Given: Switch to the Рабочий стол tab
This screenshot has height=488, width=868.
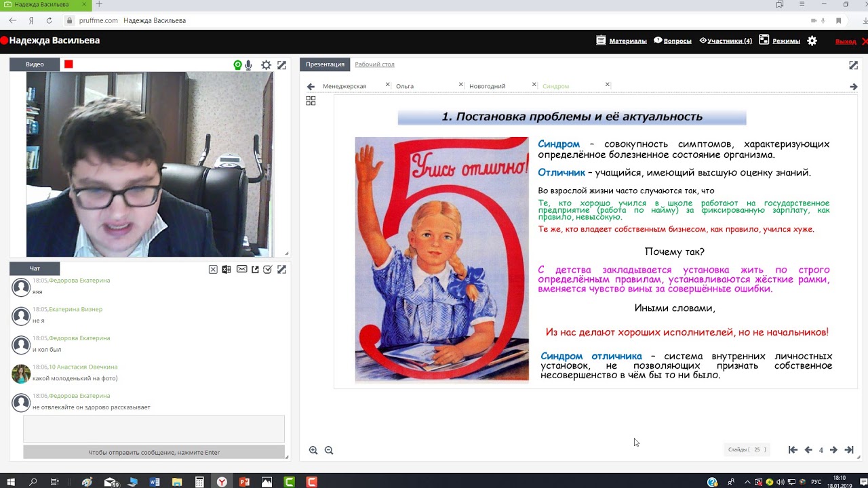Looking at the screenshot, I should coord(374,64).
